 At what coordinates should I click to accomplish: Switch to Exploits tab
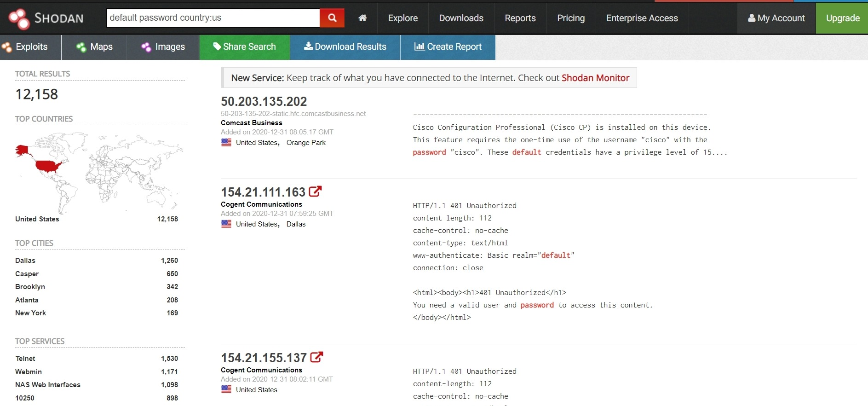coord(30,47)
